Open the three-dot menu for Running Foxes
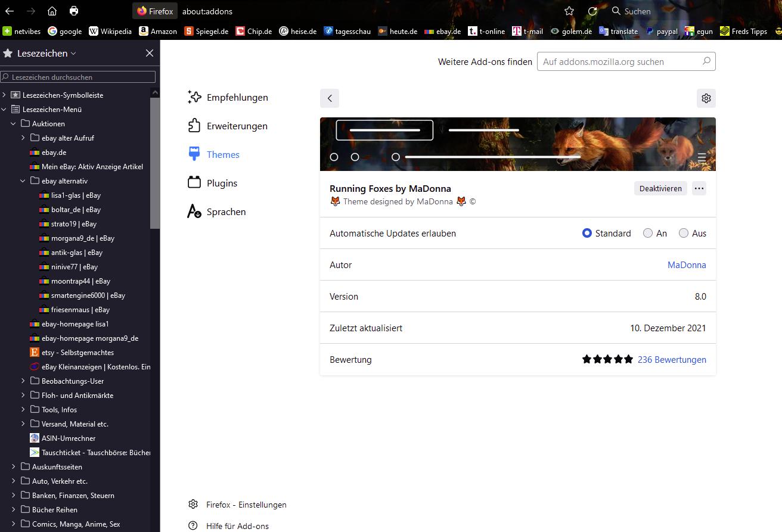This screenshot has height=532, width=782. [x=699, y=188]
